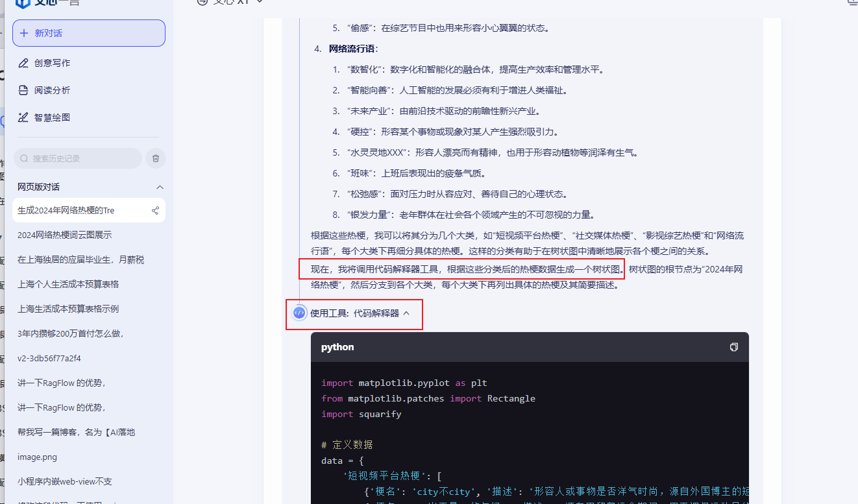
Task: Open 阅读分析 from the sidebar
Action: [52, 90]
